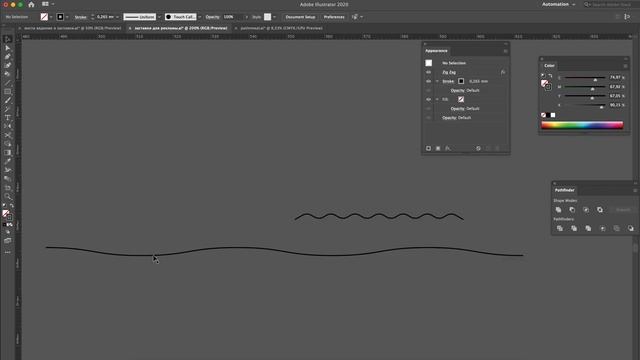Image resolution: width=640 pixels, height=360 pixels.
Task: Click Intersect shape mode in Pathfinder
Action: click(x=586, y=210)
